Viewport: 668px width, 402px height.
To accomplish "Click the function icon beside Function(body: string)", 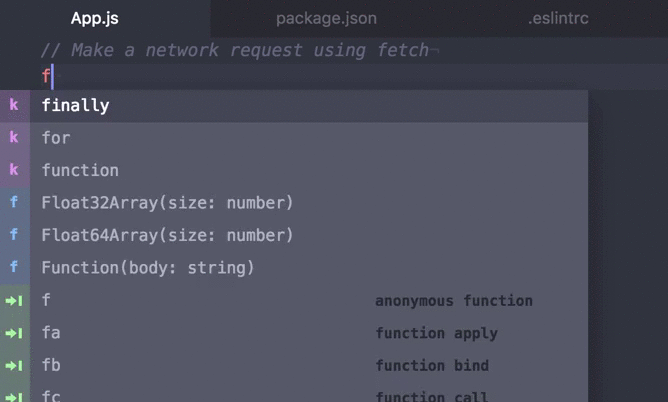I will tap(14, 268).
